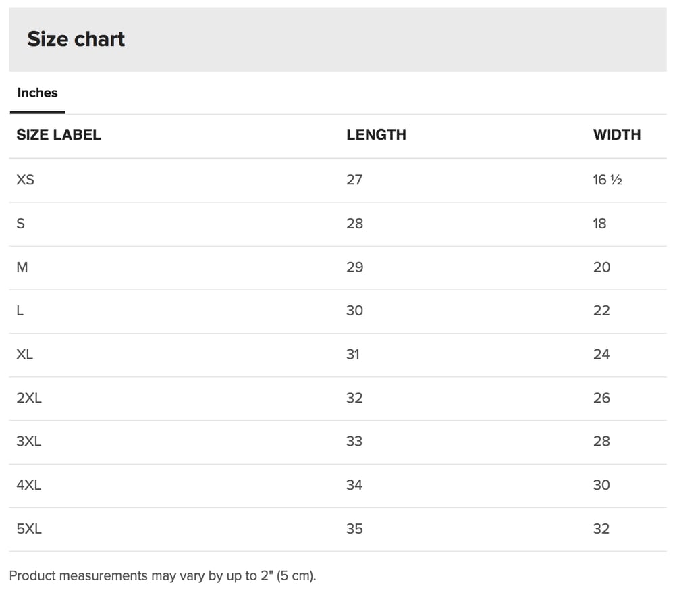Click the LENGTH column header

(x=376, y=135)
